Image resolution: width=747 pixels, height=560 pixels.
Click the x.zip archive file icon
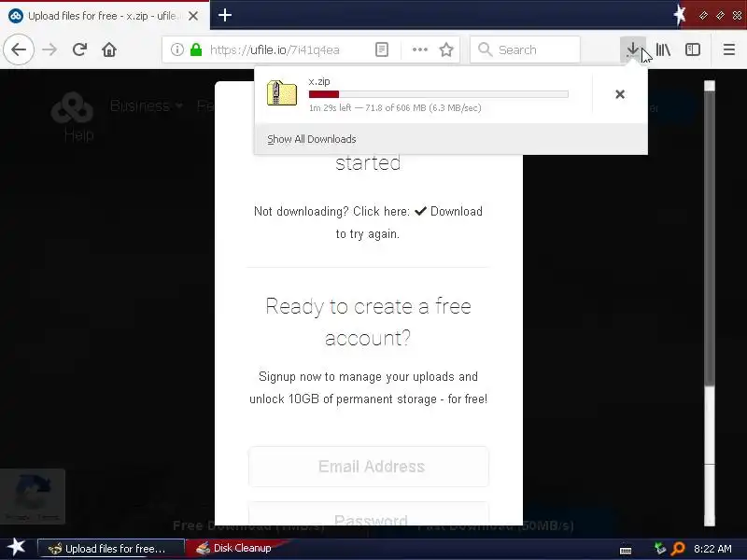pos(282,93)
